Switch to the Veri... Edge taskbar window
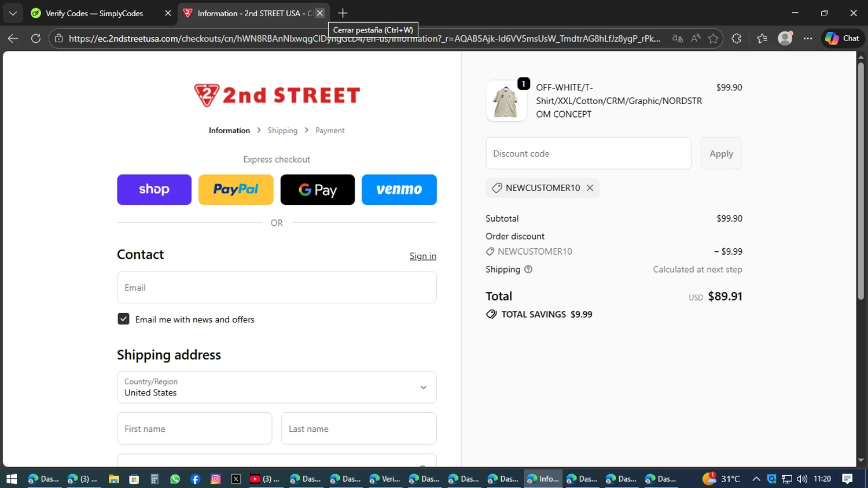The image size is (868, 488). coord(385,479)
